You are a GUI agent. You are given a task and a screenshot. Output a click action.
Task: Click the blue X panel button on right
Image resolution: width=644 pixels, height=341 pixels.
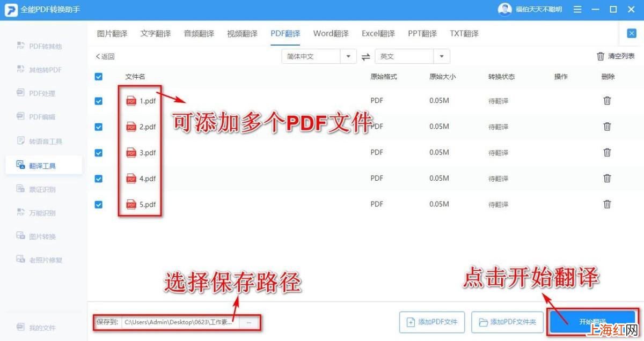[632, 33]
